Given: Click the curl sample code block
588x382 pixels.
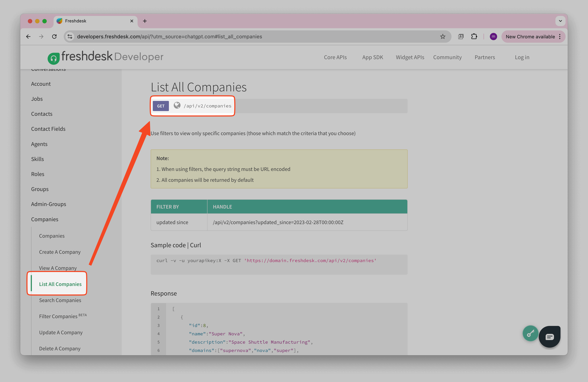Looking at the screenshot, I should [279, 265].
